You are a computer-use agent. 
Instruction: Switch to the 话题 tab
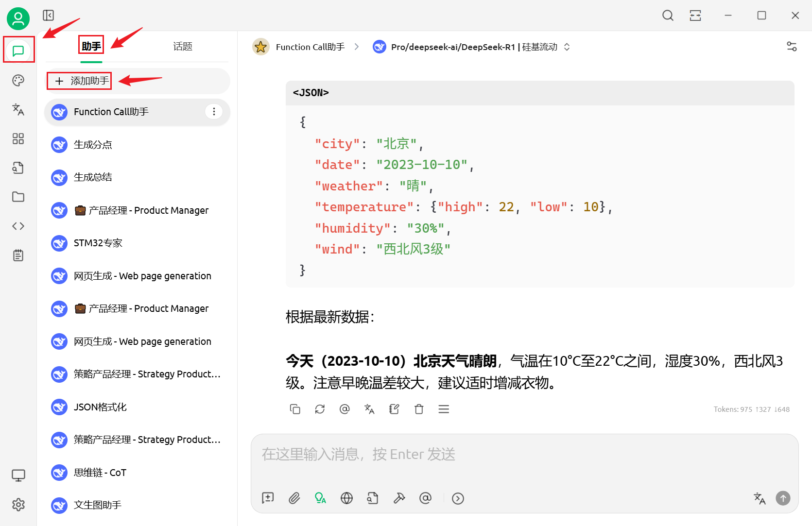[183, 46]
